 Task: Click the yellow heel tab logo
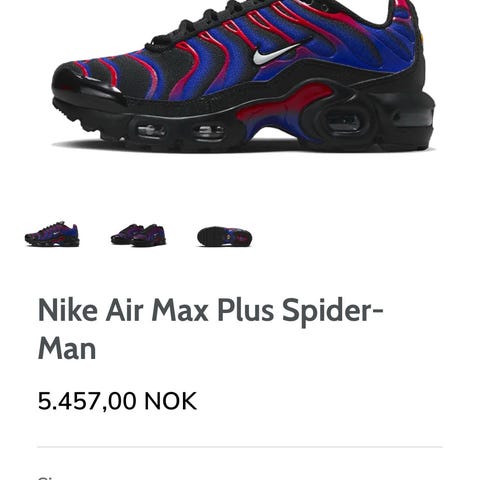(423, 36)
